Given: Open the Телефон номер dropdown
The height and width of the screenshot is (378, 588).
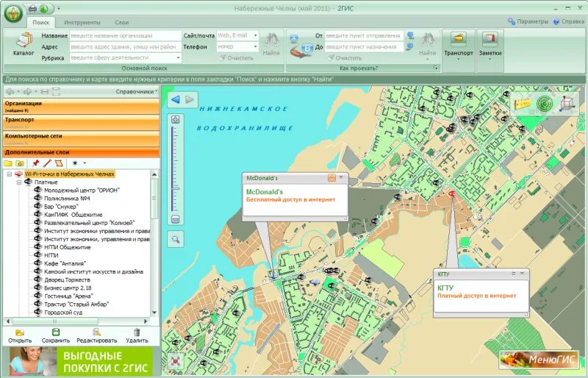Looking at the screenshot, I should tap(255, 46).
